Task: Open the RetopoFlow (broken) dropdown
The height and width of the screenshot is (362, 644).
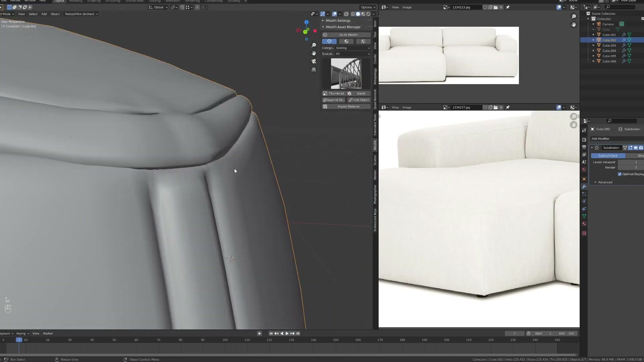Action: pos(81,14)
